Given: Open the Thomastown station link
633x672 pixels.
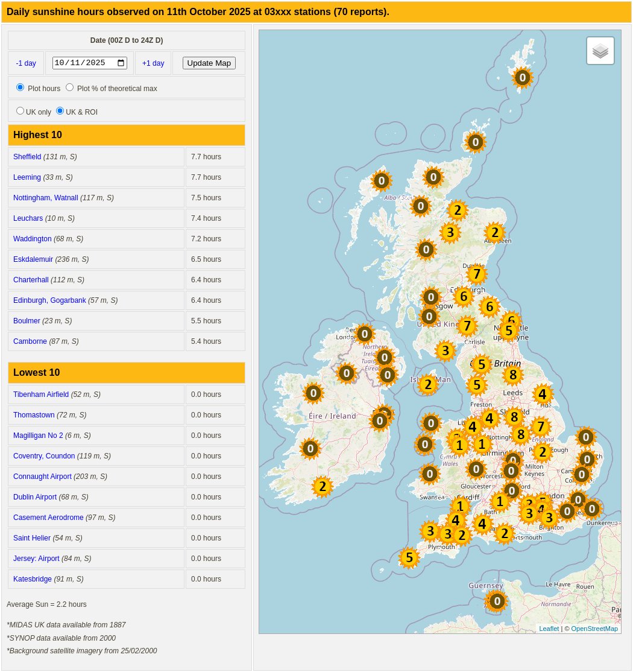Looking at the screenshot, I should click(x=34, y=415).
